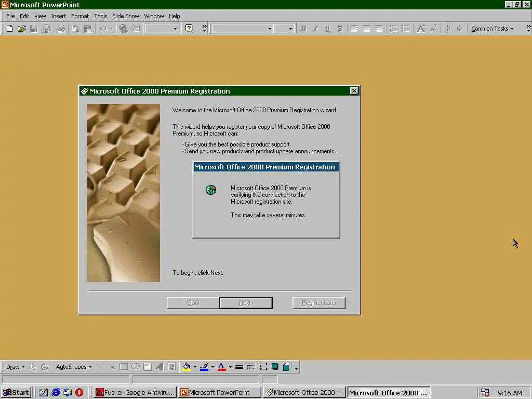Open the Format menu
The height and width of the screenshot is (399, 532).
tap(79, 16)
